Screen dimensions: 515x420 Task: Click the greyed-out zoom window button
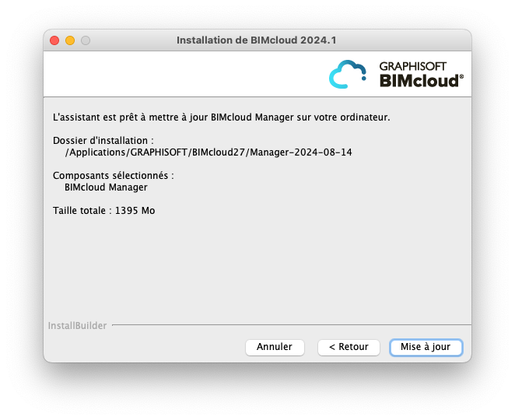[x=86, y=40]
